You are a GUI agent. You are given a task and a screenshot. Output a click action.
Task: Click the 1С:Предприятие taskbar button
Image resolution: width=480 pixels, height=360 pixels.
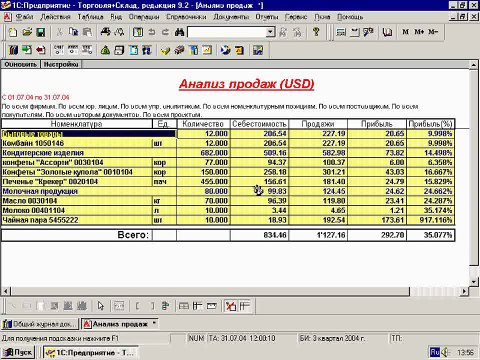(91, 352)
